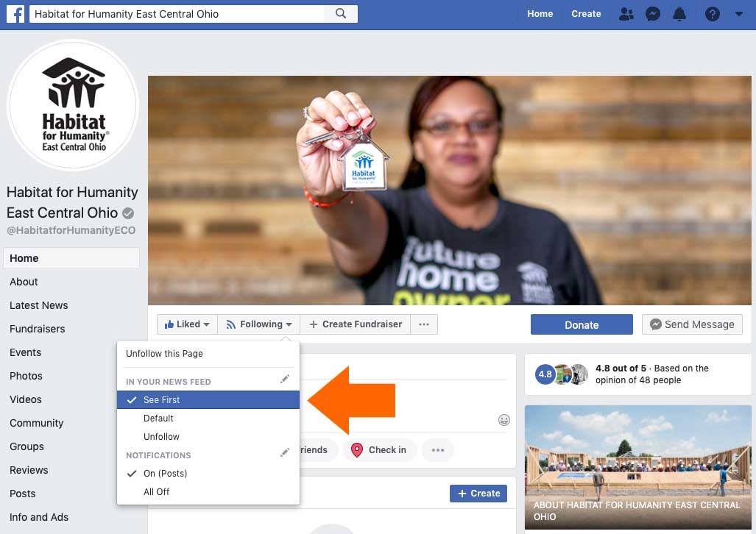Open the About Habitat construction site photo

pos(638,467)
